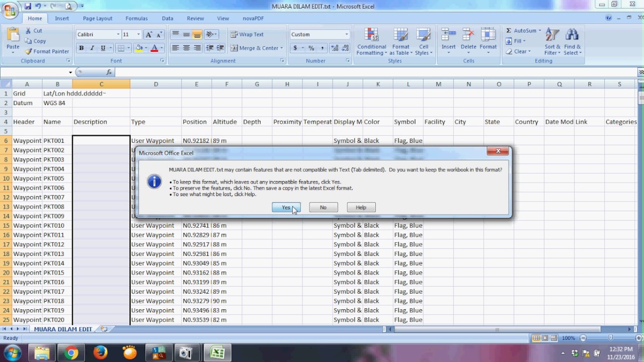Image resolution: width=644 pixels, height=362 pixels.
Task: Open Merge & Center dropdown arrow
Action: (281, 48)
